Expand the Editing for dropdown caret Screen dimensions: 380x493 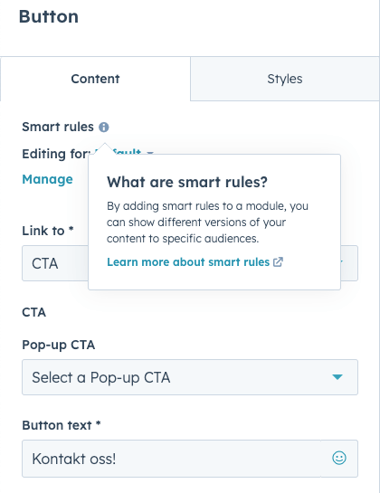coord(150,153)
